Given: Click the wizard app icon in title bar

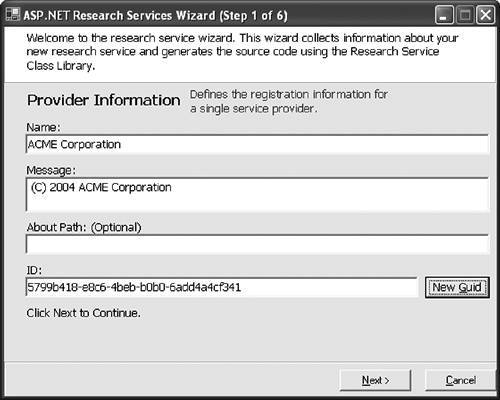Looking at the screenshot, I should coord(13,15).
